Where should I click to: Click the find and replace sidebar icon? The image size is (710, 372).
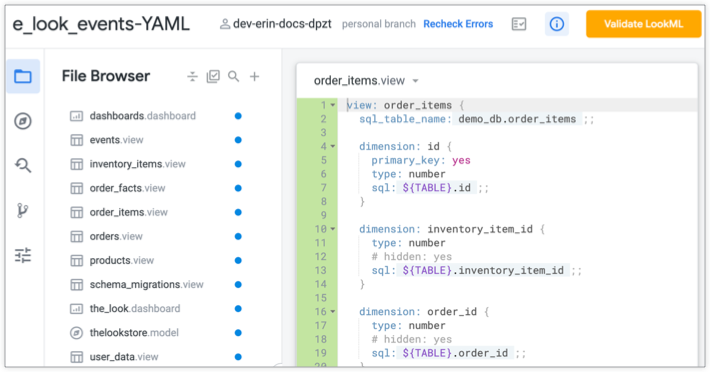tap(23, 166)
